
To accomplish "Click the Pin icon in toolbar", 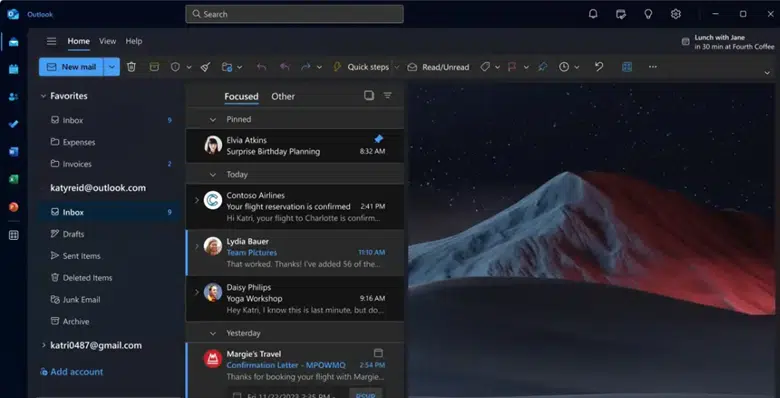I will 542,67.
